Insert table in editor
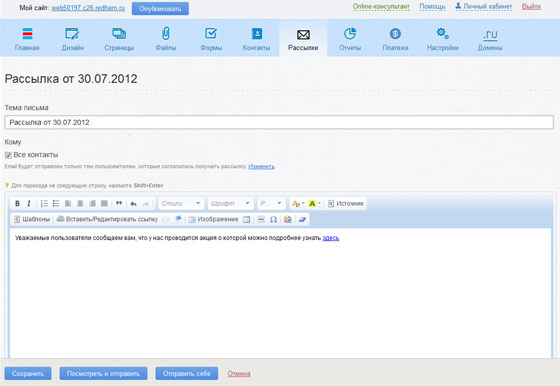This screenshot has width=560, height=386. (246, 219)
